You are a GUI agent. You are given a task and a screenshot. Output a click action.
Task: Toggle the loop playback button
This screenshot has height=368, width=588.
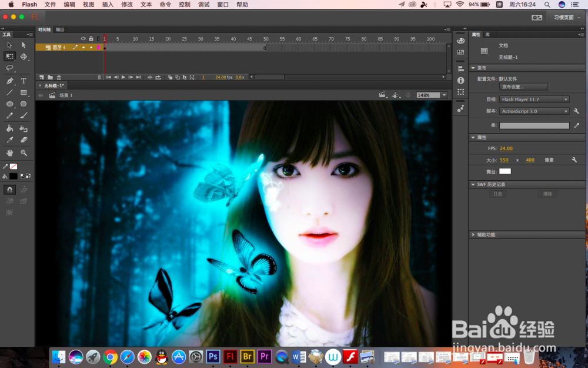158,77
